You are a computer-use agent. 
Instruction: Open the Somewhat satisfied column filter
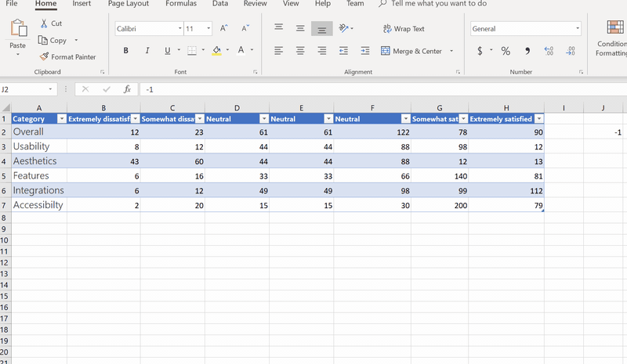(463, 119)
